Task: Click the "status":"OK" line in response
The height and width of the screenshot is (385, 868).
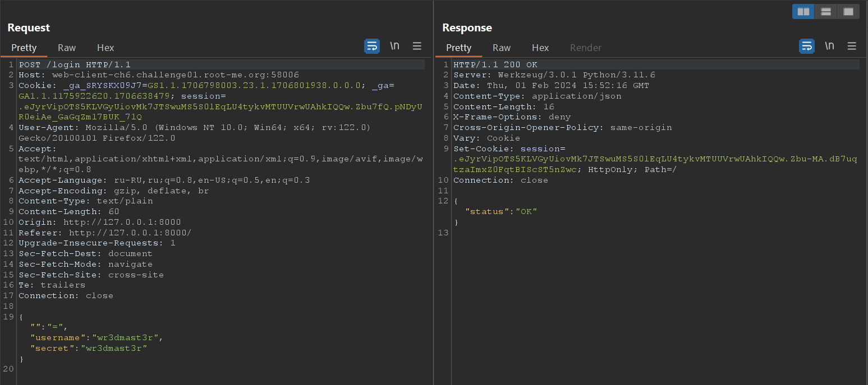Action: click(x=501, y=211)
